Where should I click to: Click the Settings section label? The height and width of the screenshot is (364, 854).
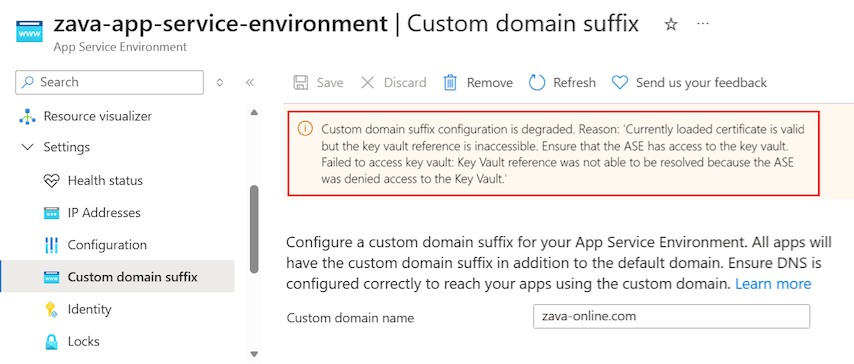[67, 147]
